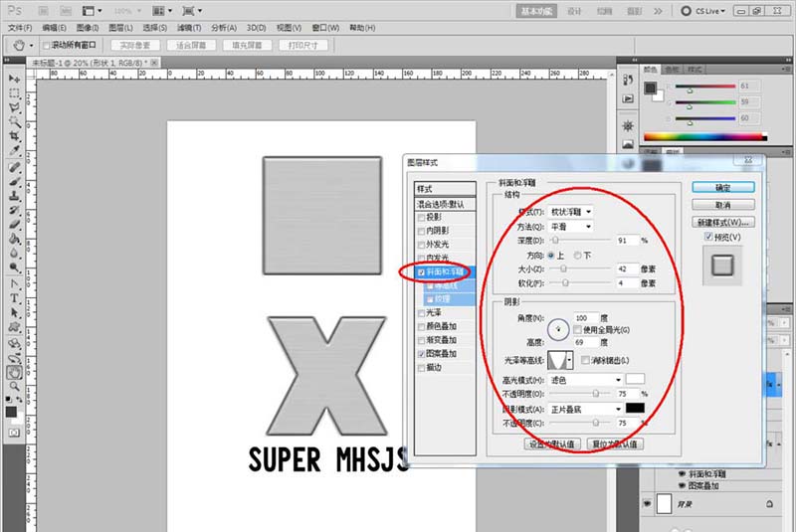
Task: Select the Paint Bucket tool
Action: pos(14,239)
